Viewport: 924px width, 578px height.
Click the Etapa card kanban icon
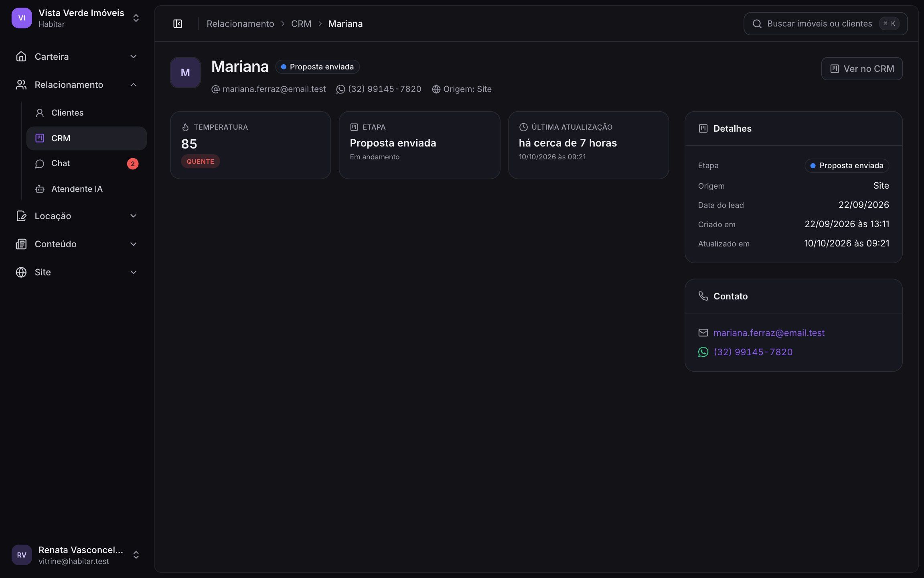tap(354, 127)
